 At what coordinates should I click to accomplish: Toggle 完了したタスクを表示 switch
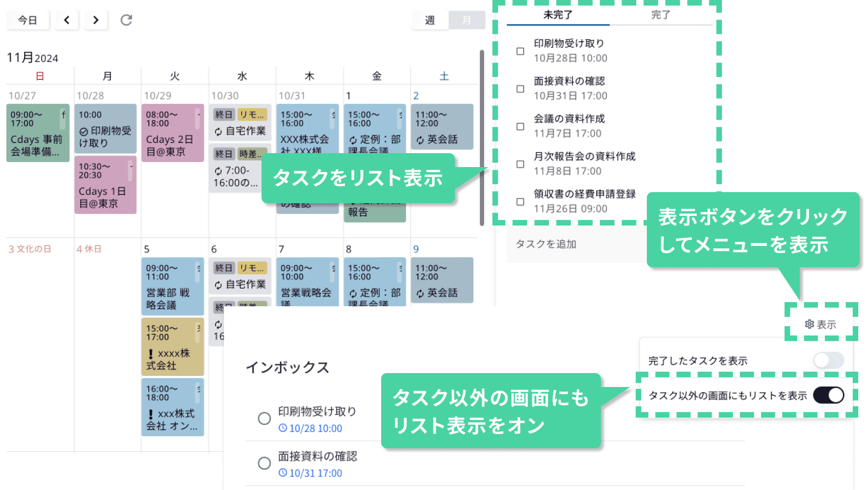click(828, 360)
